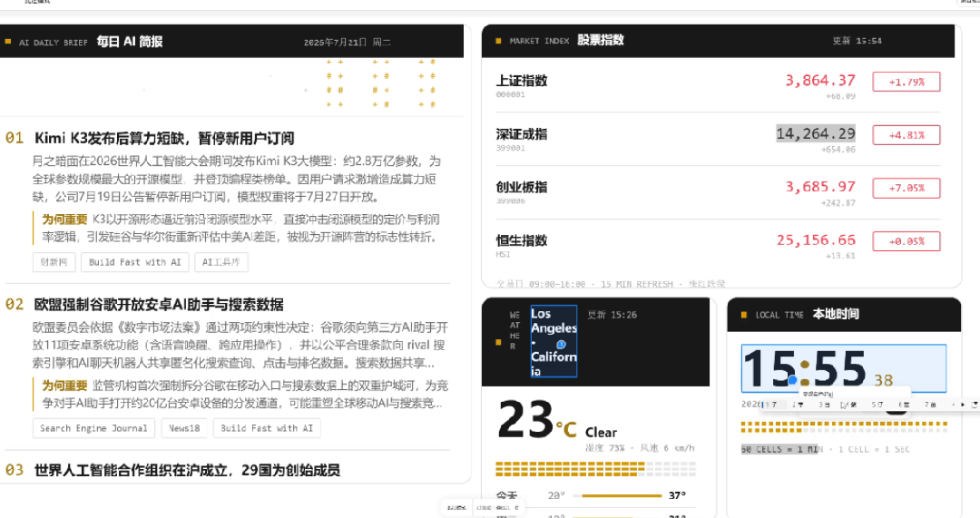The height and width of the screenshot is (518, 980).
Task: Click the 25,156.66 index value
Action: [x=816, y=239]
